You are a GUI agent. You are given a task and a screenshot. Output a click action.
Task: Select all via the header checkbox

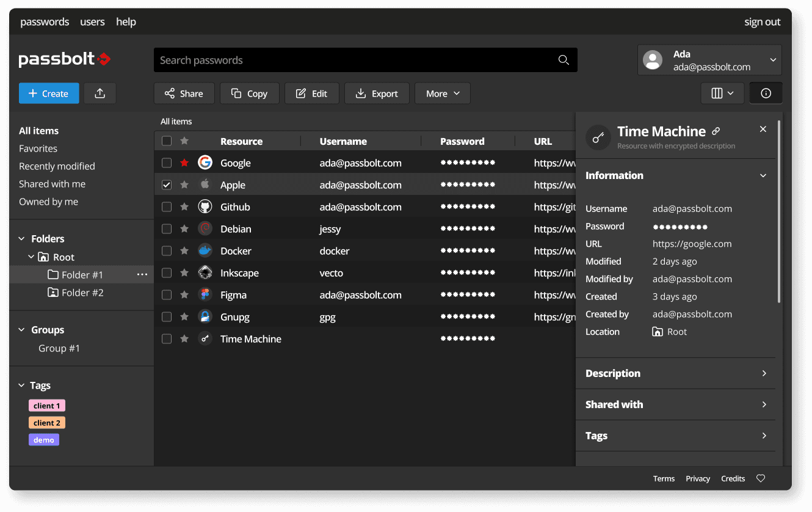tap(167, 141)
